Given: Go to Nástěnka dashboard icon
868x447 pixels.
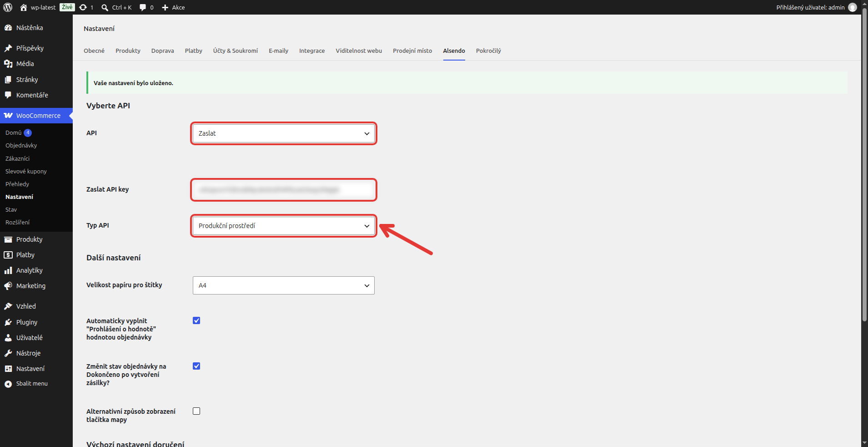Looking at the screenshot, I should [8, 28].
